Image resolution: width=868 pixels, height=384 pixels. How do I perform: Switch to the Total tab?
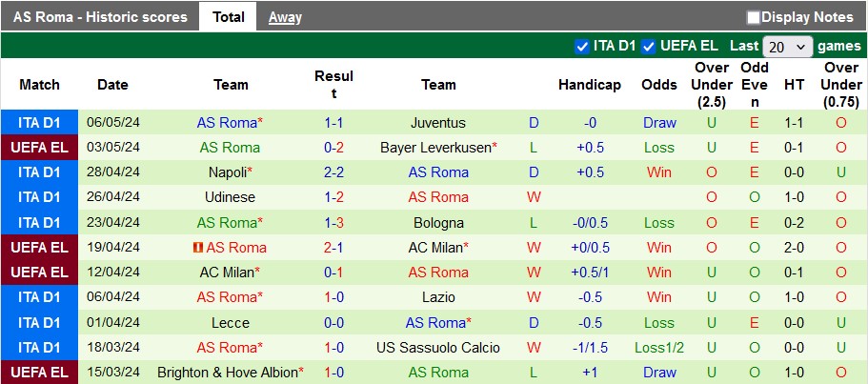click(x=229, y=17)
